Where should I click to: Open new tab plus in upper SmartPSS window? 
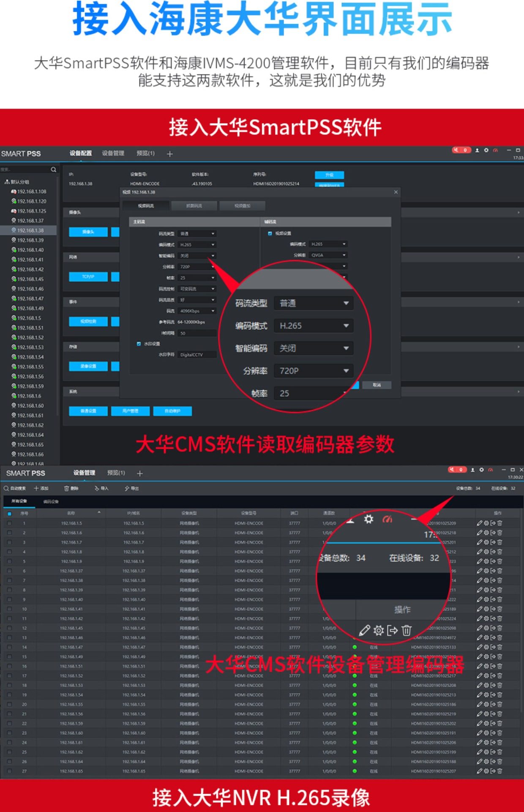pyautogui.click(x=170, y=154)
